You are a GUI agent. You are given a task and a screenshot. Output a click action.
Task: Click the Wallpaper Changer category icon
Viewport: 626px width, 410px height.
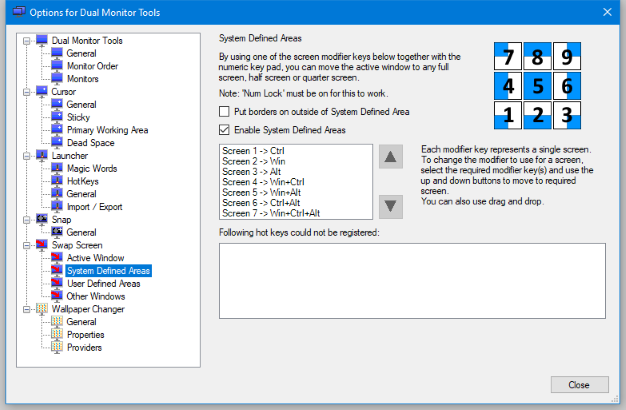(42, 309)
